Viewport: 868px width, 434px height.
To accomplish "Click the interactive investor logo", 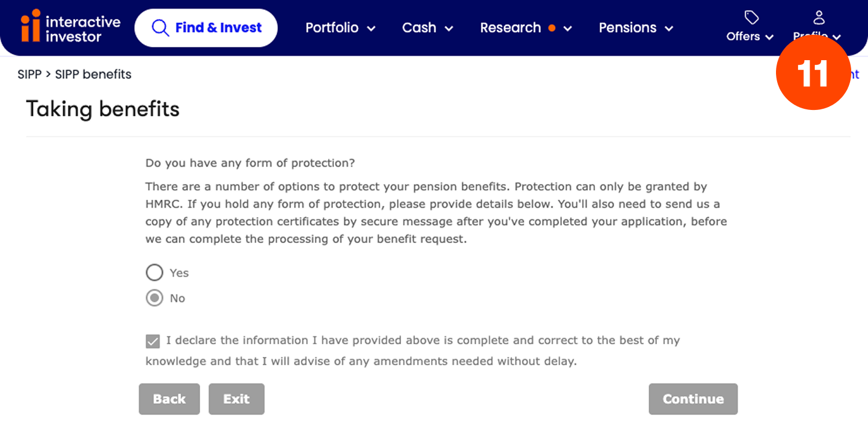I will 71,27.
